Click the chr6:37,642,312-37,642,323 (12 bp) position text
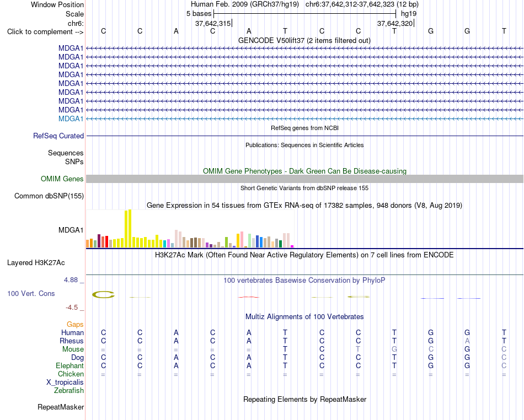This screenshot has height=420, width=524. pyautogui.click(x=362, y=4)
